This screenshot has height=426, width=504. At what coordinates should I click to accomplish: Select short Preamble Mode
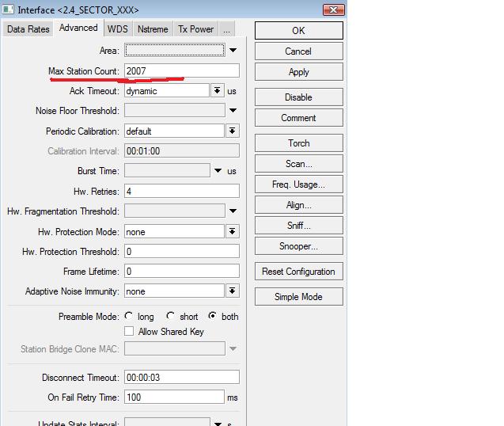pos(170,316)
